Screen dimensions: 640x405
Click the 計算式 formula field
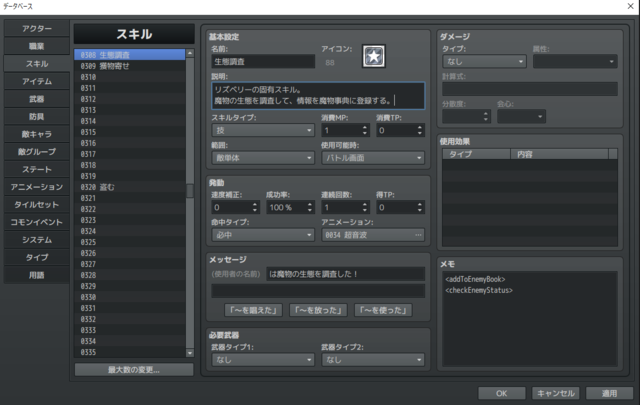click(530, 89)
